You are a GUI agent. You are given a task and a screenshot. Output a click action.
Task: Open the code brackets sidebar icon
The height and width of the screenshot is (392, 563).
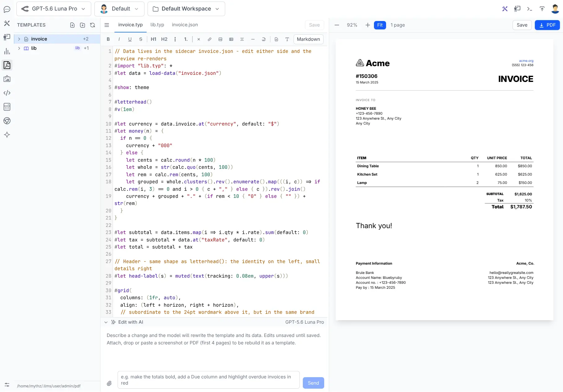point(7,93)
